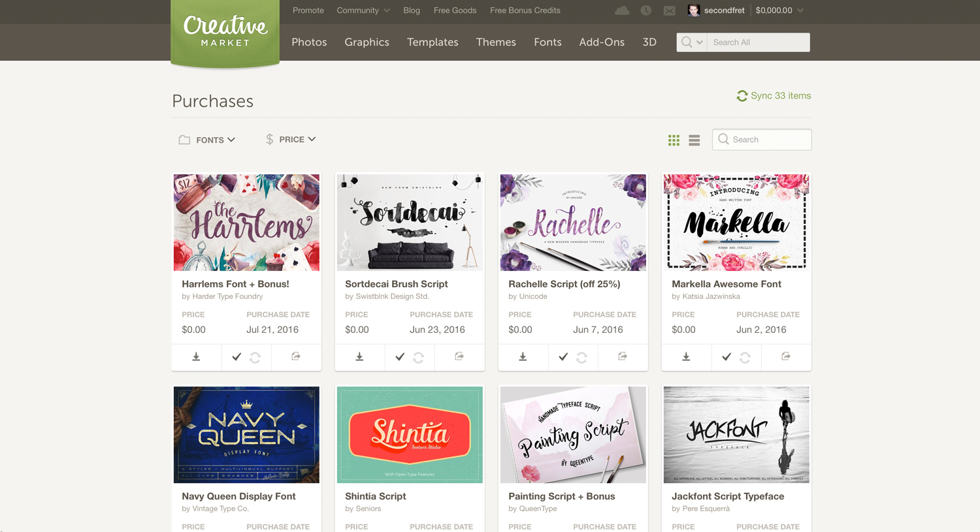Image resolution: width=980 pixels, height=532 pixels.
Task: Switch to list view layout
Action: (x=694, y=140)
